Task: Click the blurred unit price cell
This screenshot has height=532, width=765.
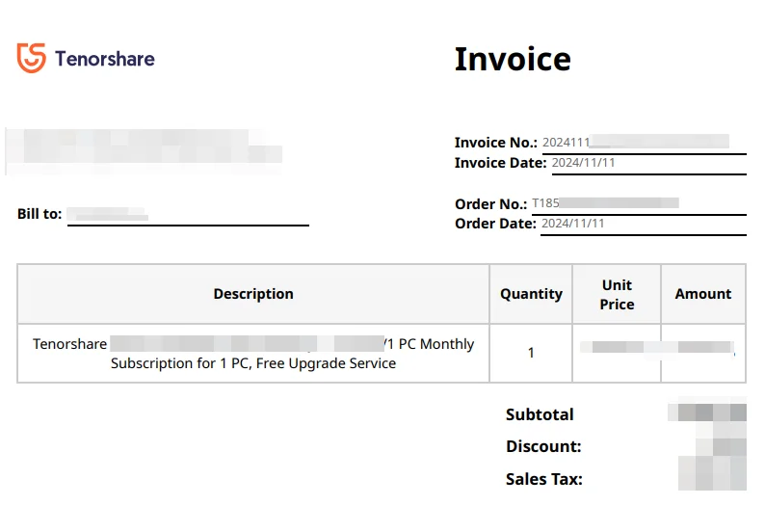Action: pyautogui.click(x=617, y=348)
